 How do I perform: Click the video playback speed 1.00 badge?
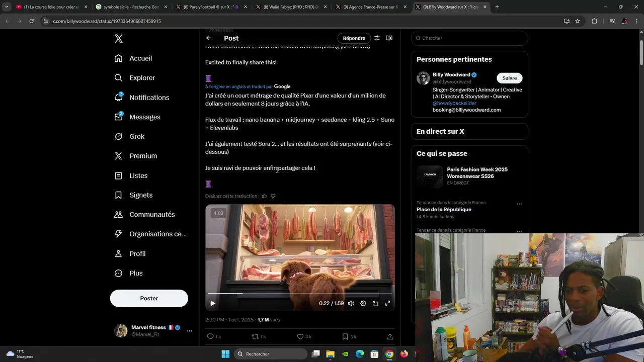(x=218, y=213)
